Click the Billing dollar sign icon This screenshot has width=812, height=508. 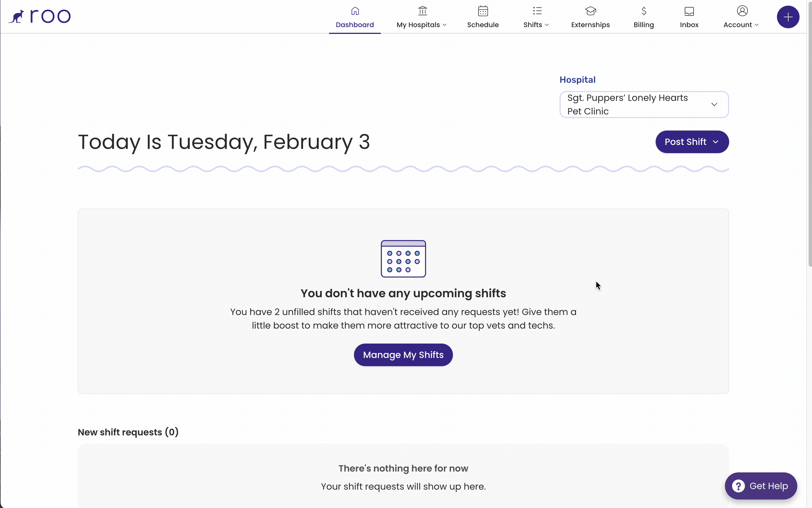643,11
